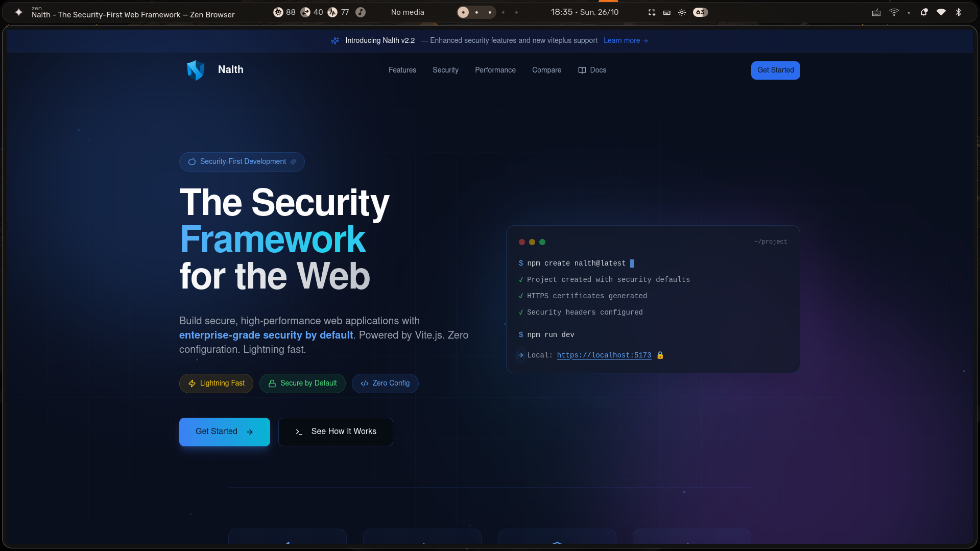
Task: Click the notification bell icon in system tray
Action: click(924, 12)
